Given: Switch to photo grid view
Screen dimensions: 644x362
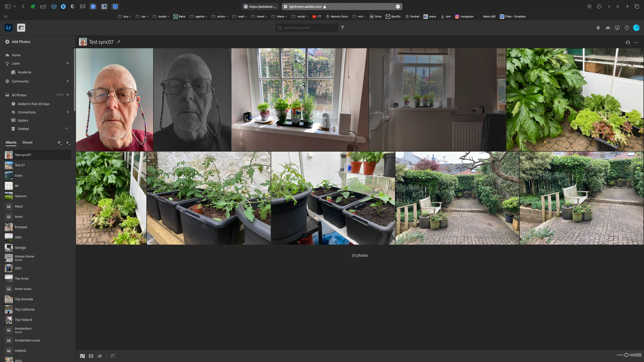Looking at the screenshot, I should (x=83, y=356).
